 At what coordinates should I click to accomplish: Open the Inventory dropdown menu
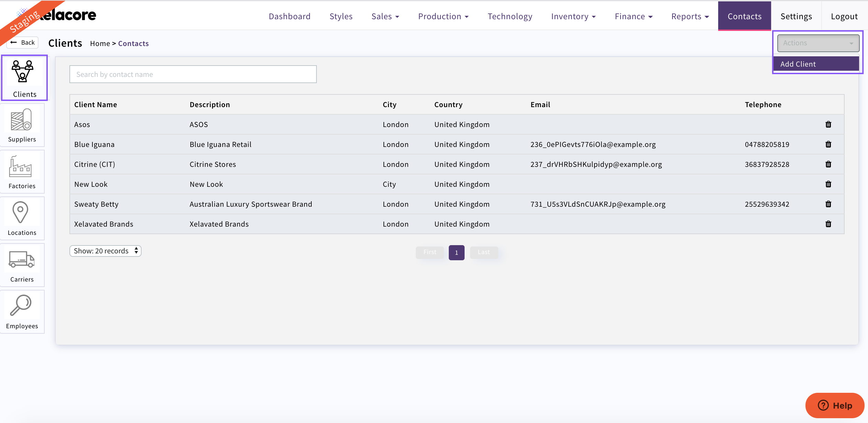(x=573, y=16)
